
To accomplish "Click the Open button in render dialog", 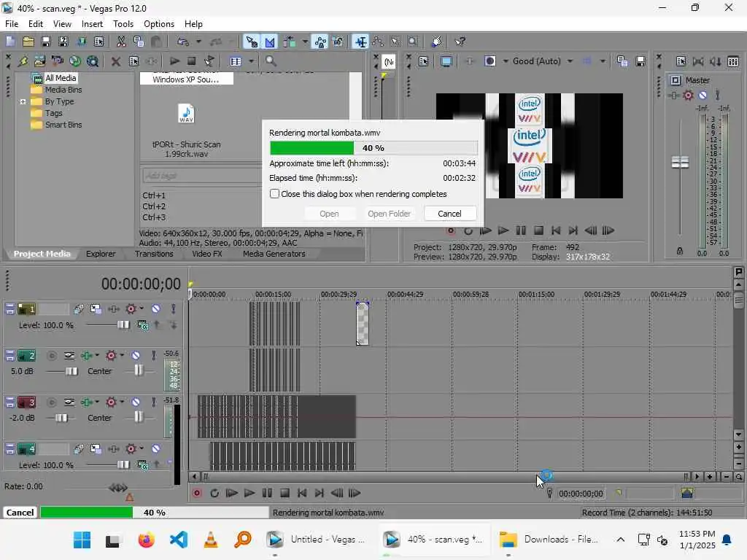I will (x=329, y=214).
